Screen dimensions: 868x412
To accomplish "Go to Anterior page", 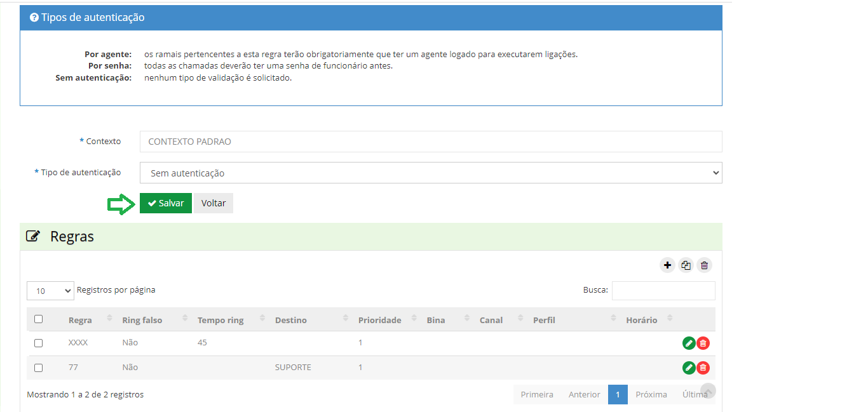I will [585, 394].
